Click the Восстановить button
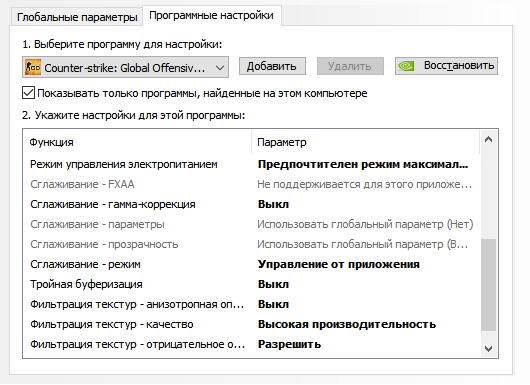Viewport: 530px width, 385px height. [x=446, y=66]
